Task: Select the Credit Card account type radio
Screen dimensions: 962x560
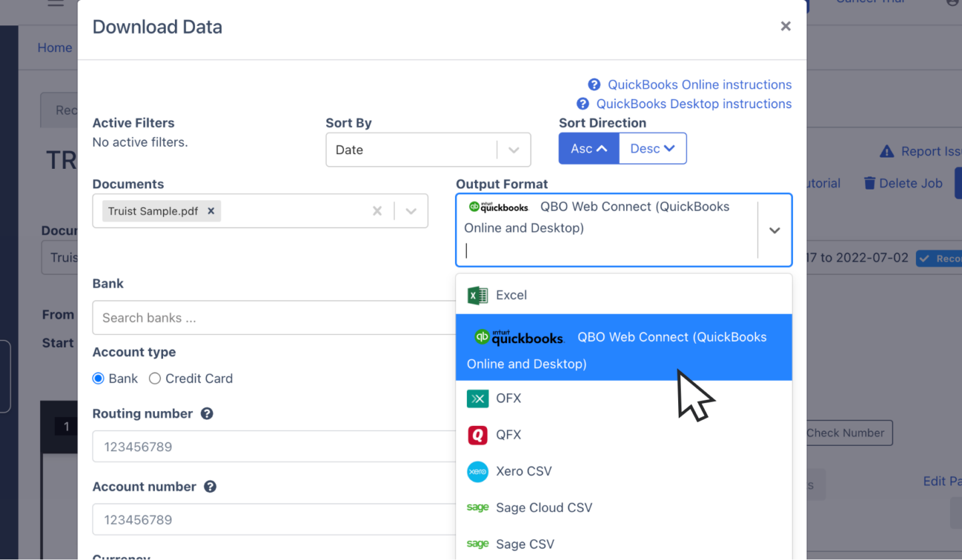Action: pyautogui.click(x=154, y=378)
